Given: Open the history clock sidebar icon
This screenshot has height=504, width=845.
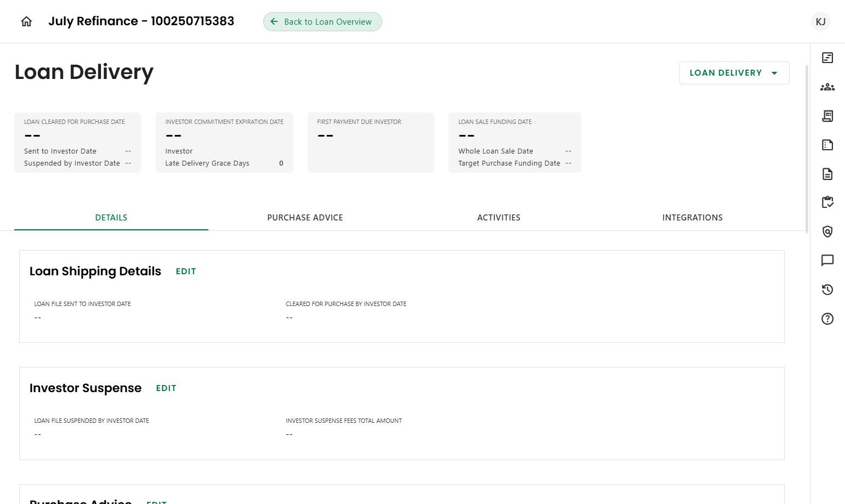Looking at the screenshot, I should point(827,290).
